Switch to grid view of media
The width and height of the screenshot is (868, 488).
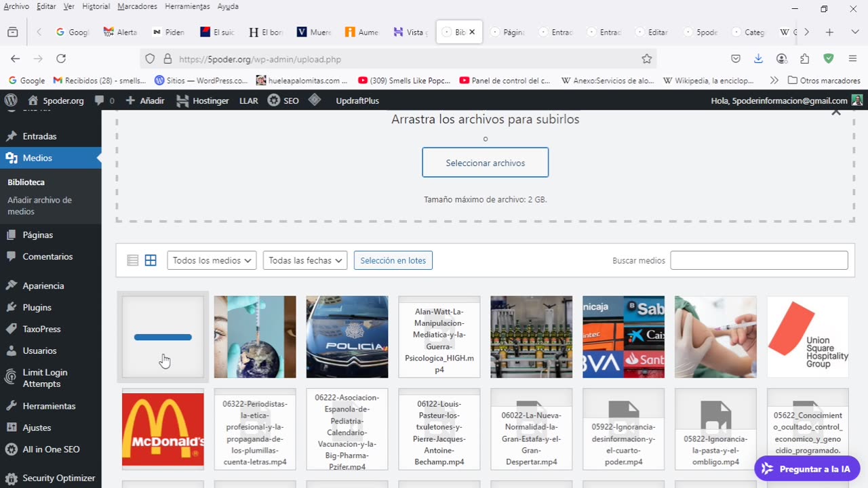point(151,260)
